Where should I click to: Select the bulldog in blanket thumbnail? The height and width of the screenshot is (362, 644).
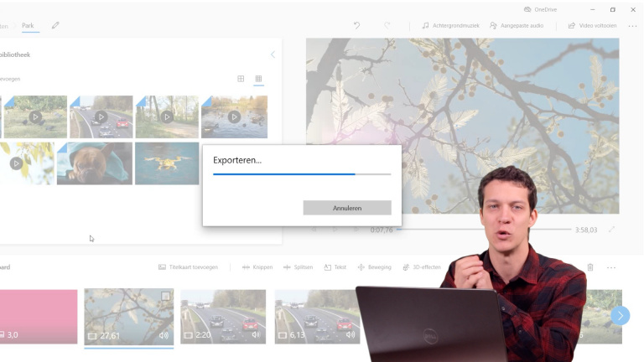pos(95,163)
